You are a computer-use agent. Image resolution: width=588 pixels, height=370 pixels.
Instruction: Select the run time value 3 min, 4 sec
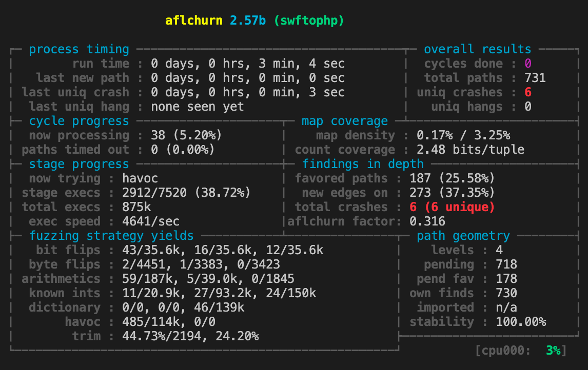coord(302,64)
